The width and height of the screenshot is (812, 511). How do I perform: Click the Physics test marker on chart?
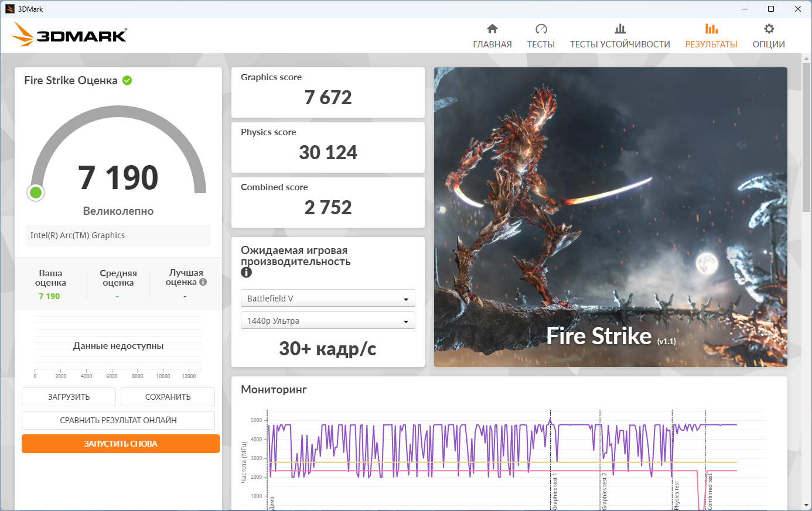677,495
